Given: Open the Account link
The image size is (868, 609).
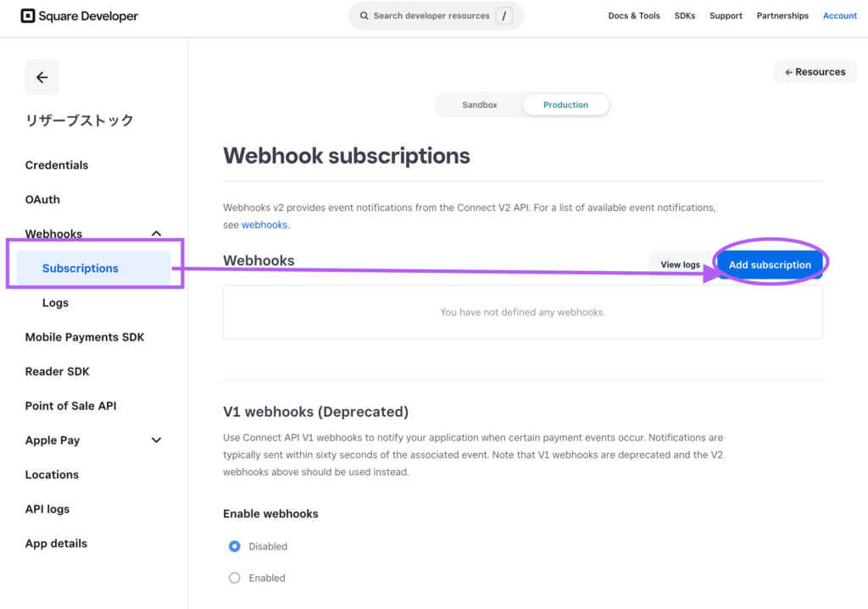Looking at the screenshot, I should 840,15.
